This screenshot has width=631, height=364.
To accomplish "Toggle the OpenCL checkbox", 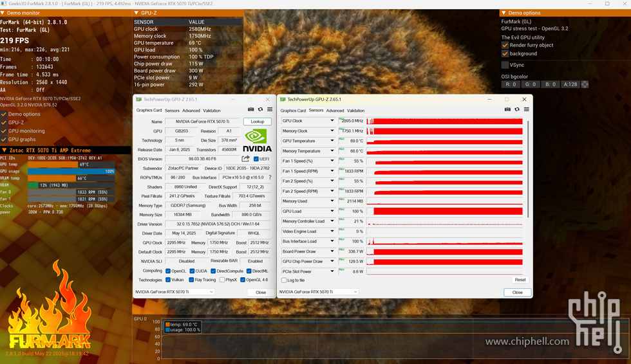I will pyautogui.click(x=168, y=271).
